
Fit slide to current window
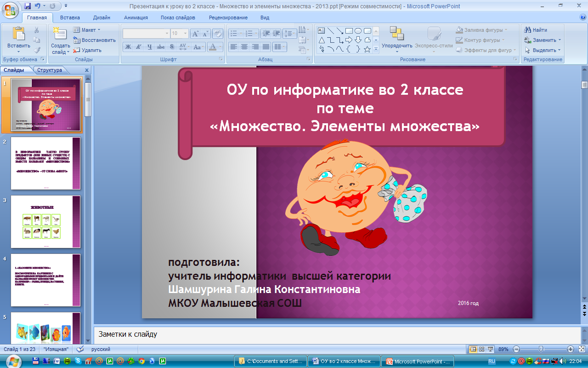(582, 349)
